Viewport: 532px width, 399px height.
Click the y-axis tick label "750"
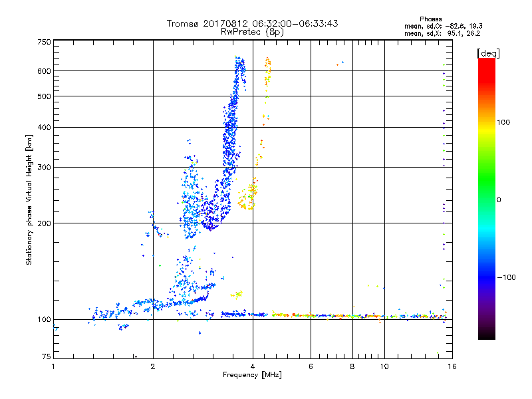click(44, 42)
